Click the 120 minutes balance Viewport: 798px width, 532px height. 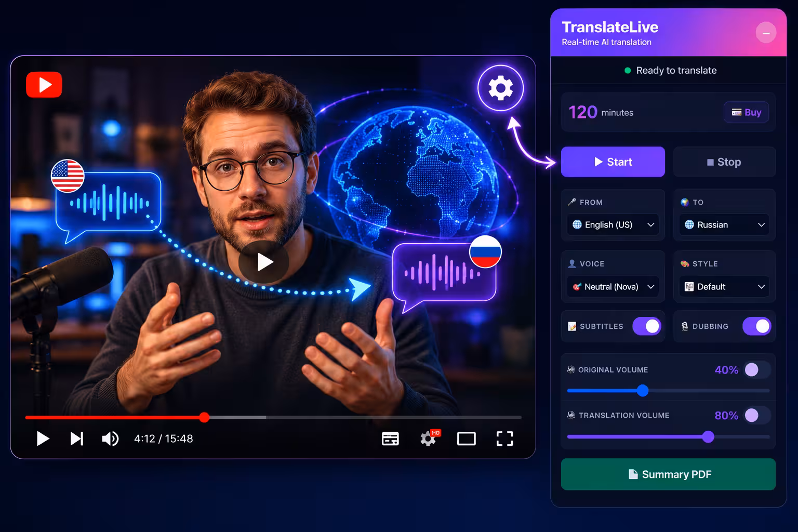click(x=601, y=112)
